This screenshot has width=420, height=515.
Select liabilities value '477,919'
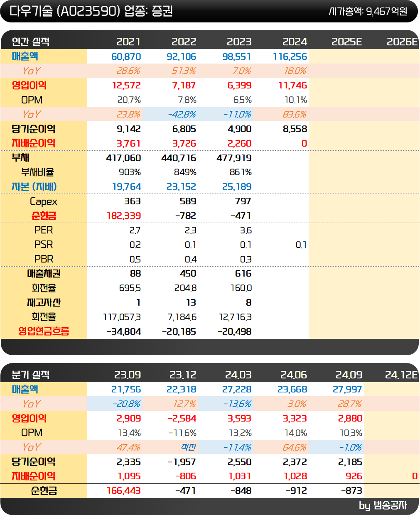[234, 158]
